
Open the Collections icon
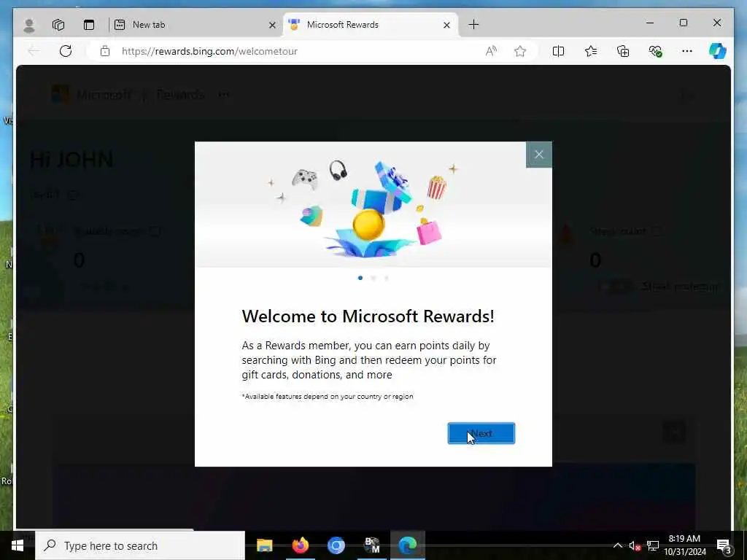pyautogui.click(x=623, y=51)
